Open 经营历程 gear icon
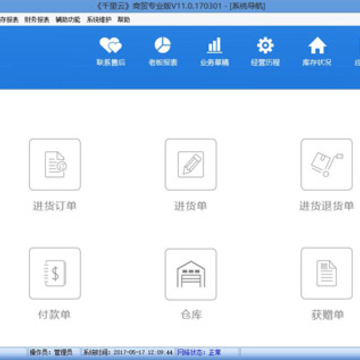Screen dimensions: 360x360 coord(265,45)
